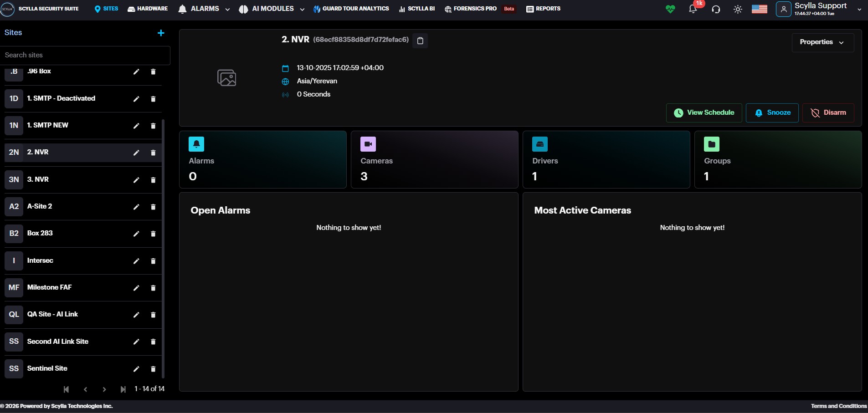Edit the Intersec site with pencil icon
This screenshot has width=868, height=413.
[x=136, y=261]
